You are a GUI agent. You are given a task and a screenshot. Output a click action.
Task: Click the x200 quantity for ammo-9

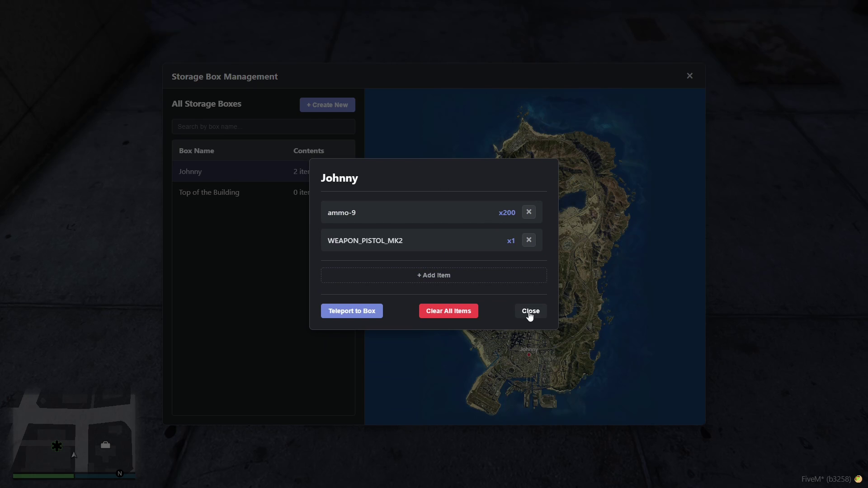coord(507,212)
